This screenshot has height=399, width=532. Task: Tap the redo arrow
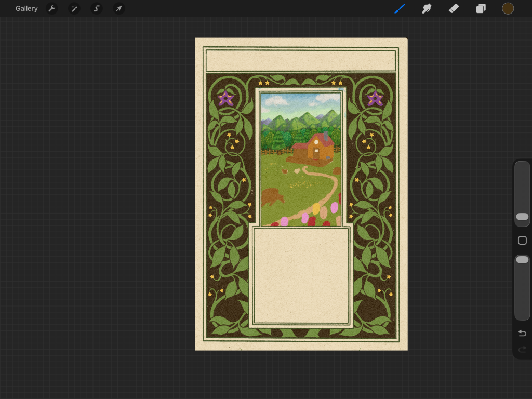click(x=522, y=349)
